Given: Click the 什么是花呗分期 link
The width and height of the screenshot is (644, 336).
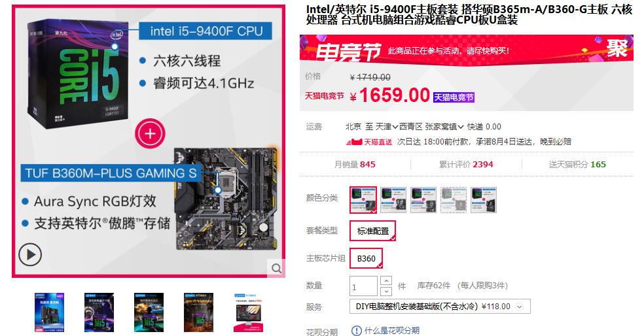Looking at the screenshot, I should click(x=392, y=331).
